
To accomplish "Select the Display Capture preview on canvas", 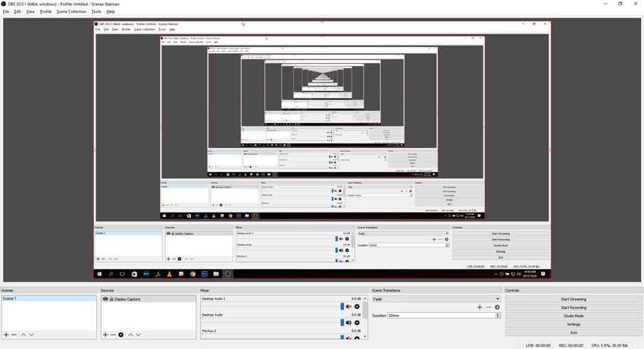I will click(323, 150).
